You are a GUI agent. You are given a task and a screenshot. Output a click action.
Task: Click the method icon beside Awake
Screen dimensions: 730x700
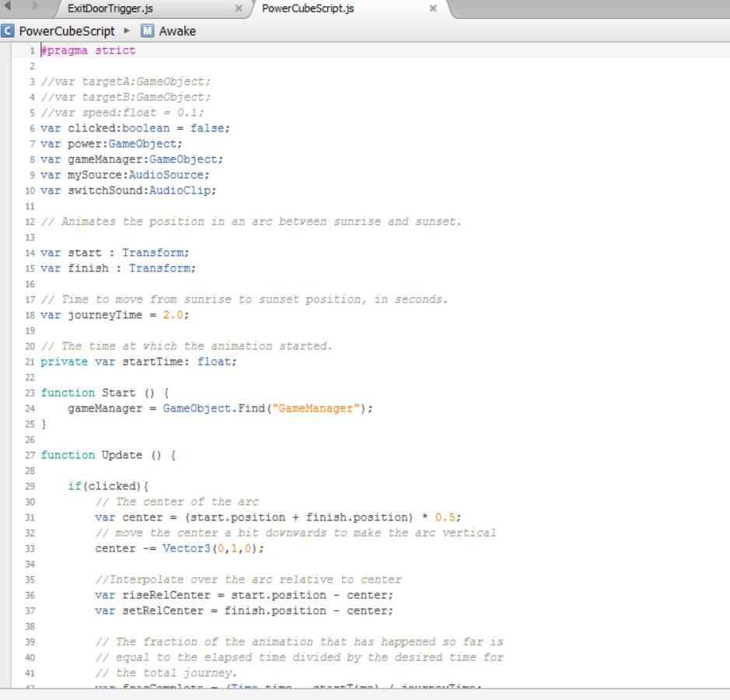(148, 31)
